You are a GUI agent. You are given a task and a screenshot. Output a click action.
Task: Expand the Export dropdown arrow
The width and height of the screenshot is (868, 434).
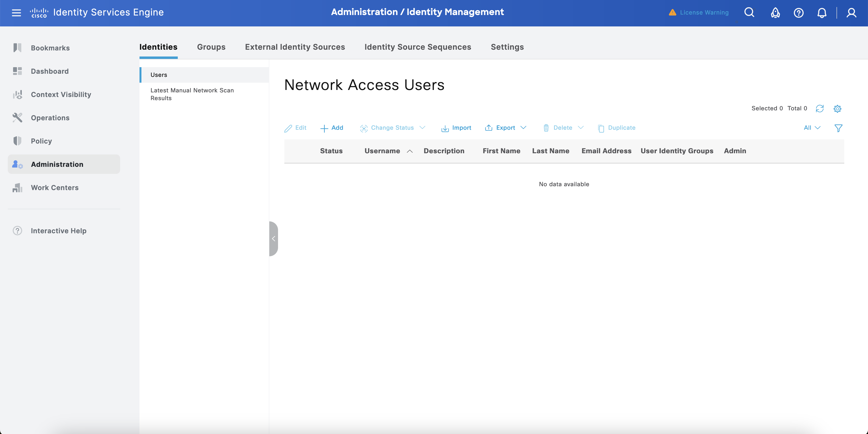tap(523, 128)
